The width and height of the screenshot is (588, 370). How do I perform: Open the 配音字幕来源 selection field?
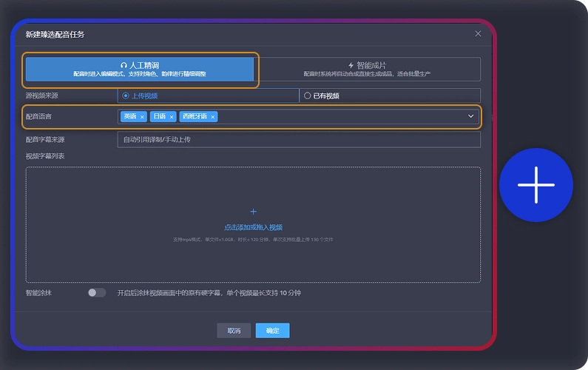pyautogui.click(x=298, y=139)
